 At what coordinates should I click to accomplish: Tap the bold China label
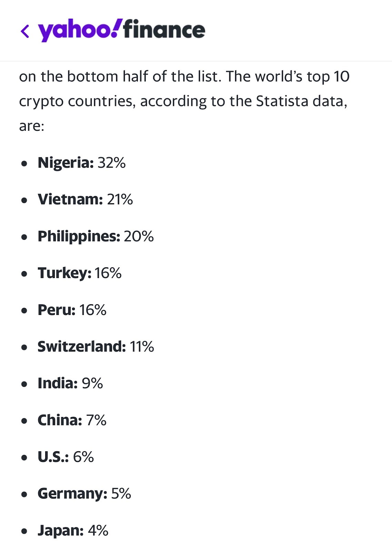pos(60,420)
